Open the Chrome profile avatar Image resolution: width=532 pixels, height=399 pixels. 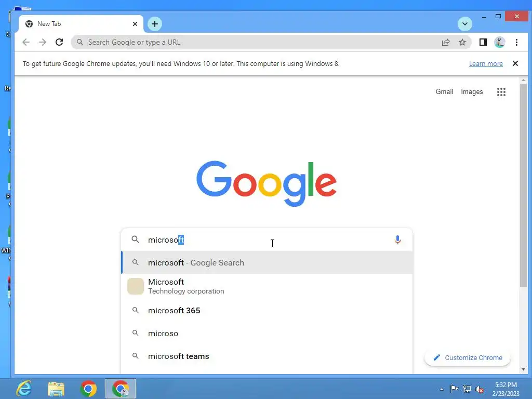pos(499,42)
